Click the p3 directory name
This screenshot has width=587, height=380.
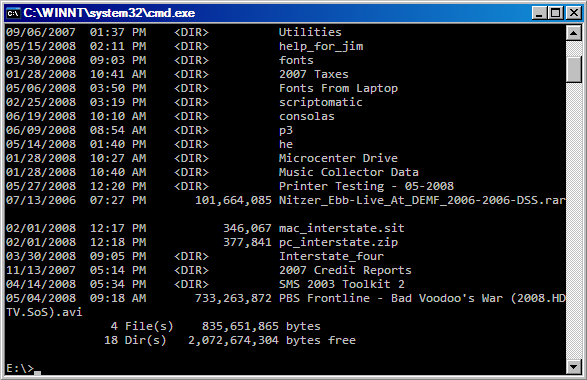pyautogui.click(x=286, y=130)
